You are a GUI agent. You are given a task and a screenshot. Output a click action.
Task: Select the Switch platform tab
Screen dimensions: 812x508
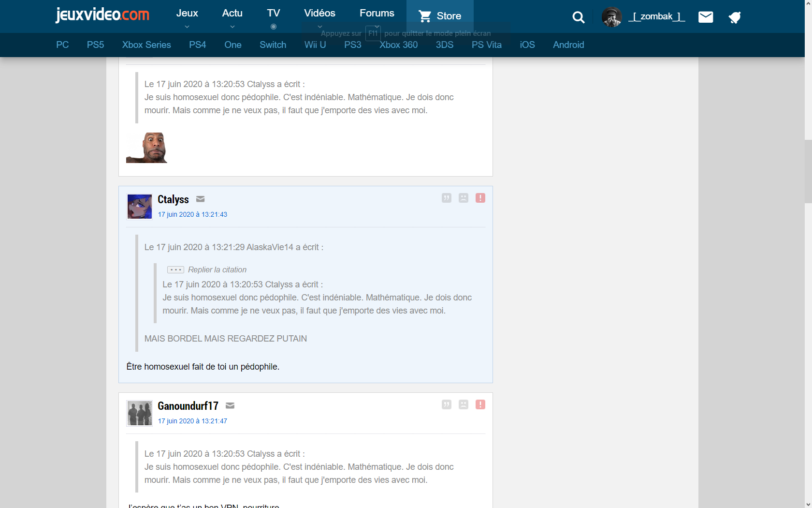click(273, 45)
